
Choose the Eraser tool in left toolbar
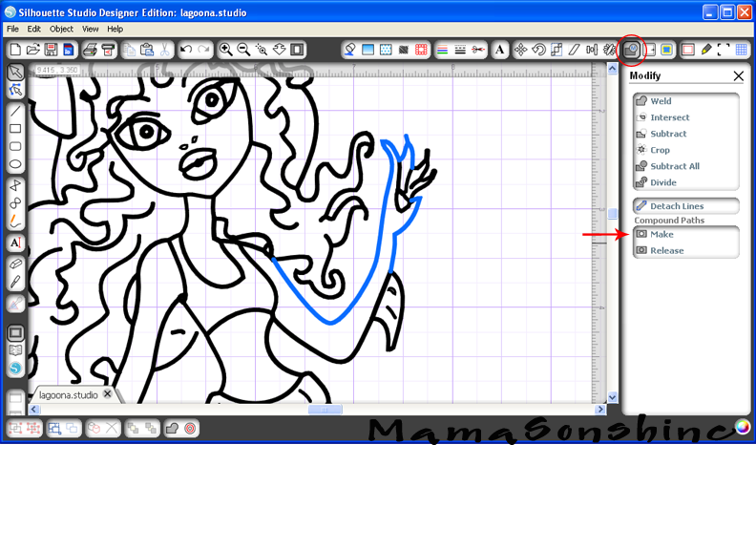point(15,263)
